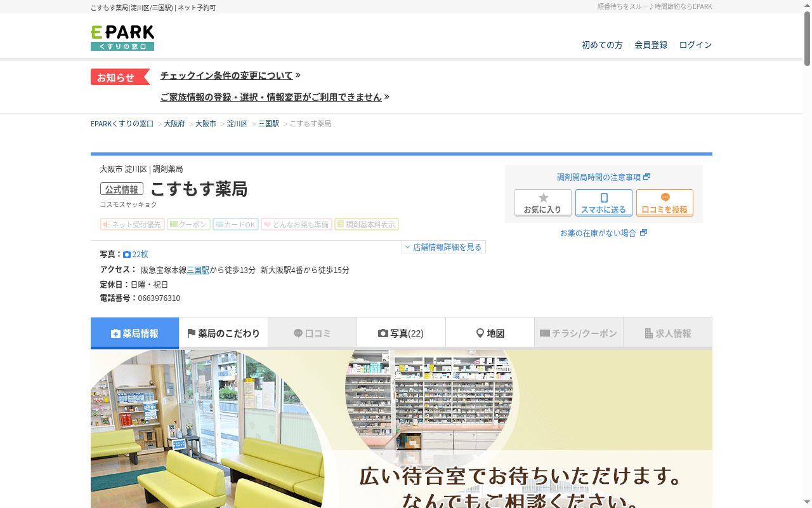Open the 会員登録 link
This screenshot has height=508, width=812.
coord(651,45)
